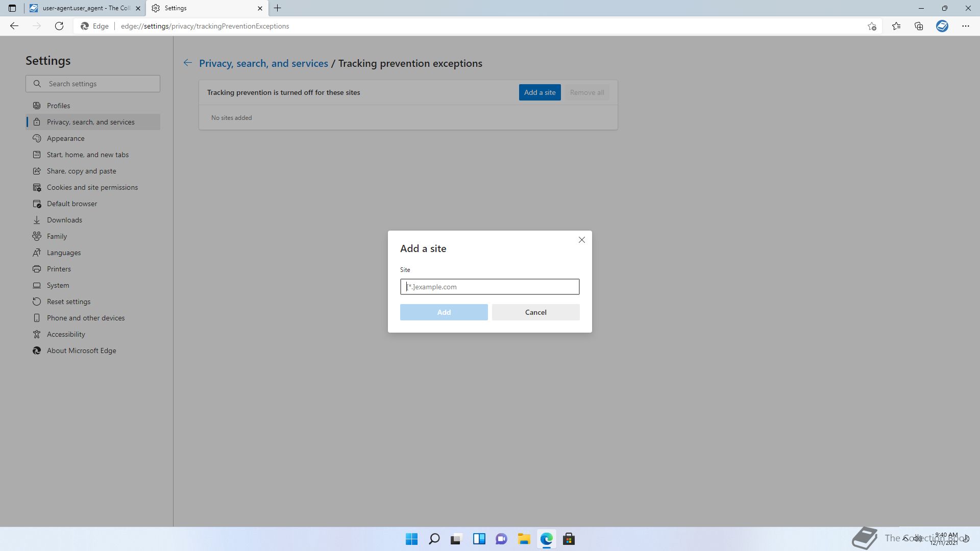Open the Collections icon in toolbar
Screen dimensions: 980x551
tap(919, 26)
